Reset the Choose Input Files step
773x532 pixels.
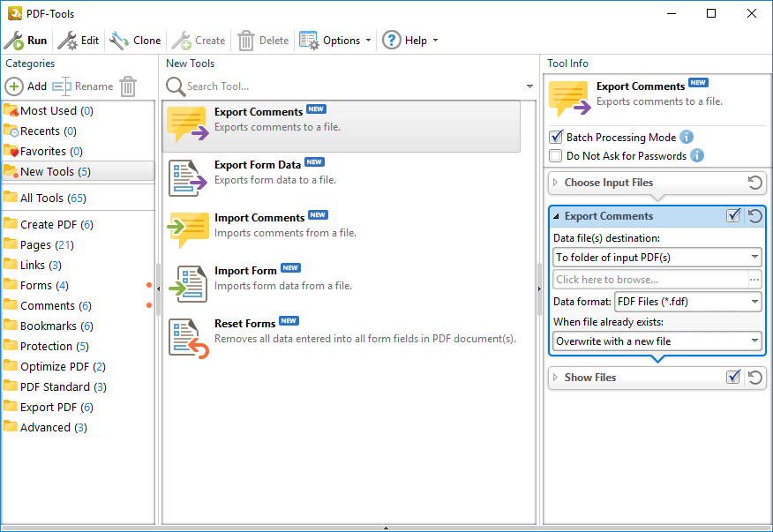click(x=754, y=183)
